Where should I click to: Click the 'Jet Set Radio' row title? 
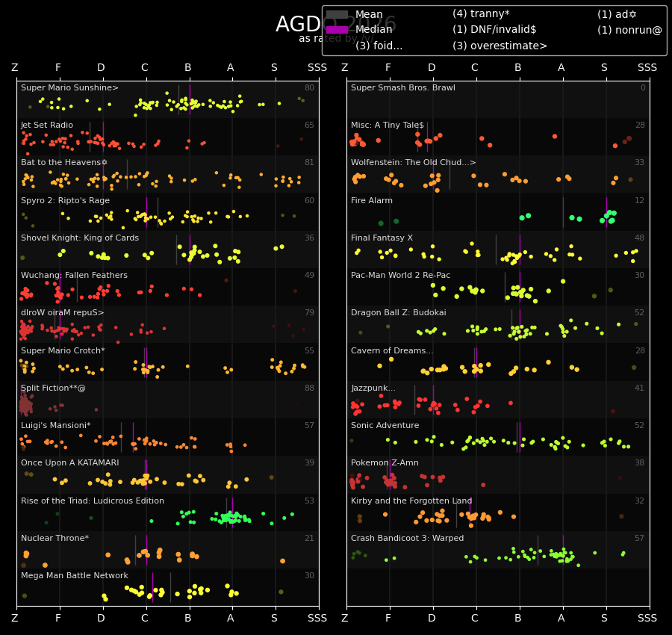(x=47, y=125)
